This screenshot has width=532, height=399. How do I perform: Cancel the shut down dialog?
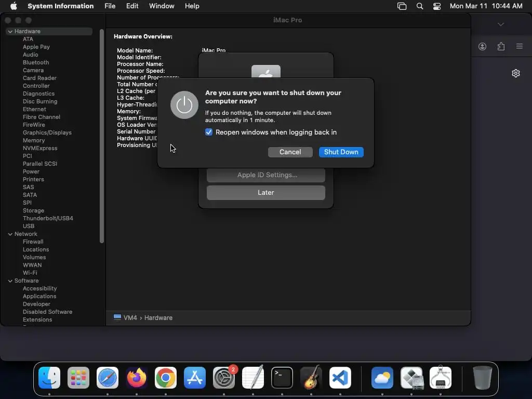pyautogui.click(x=290, y=152)
